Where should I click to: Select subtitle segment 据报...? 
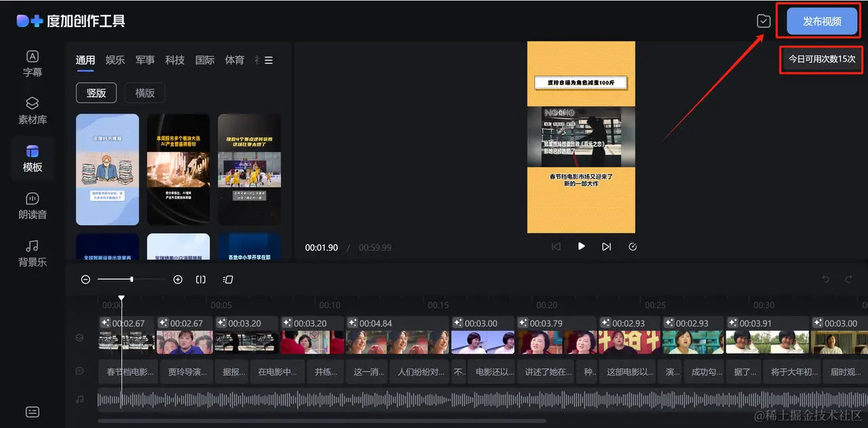tap(233, 372)
